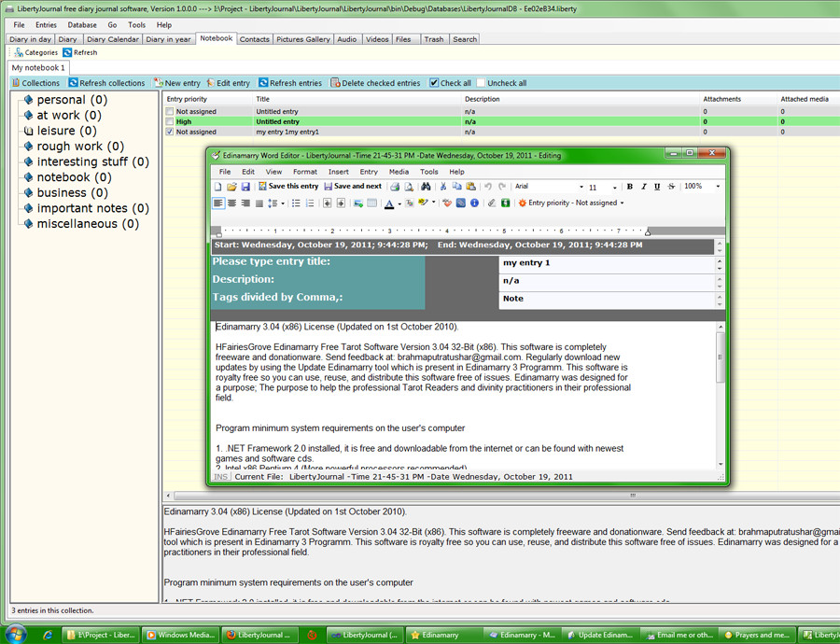Open the line spacing dropdown arrow
Image resolution: width=840 pixels, height=644 pixels.
(x=283, y=203)
